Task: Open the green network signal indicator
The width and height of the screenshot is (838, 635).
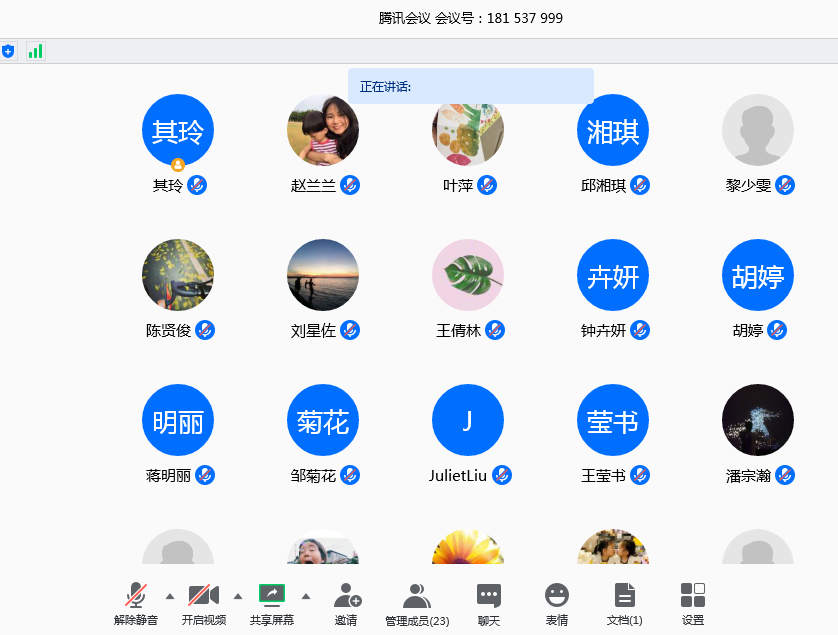Action: click(36, 51)
